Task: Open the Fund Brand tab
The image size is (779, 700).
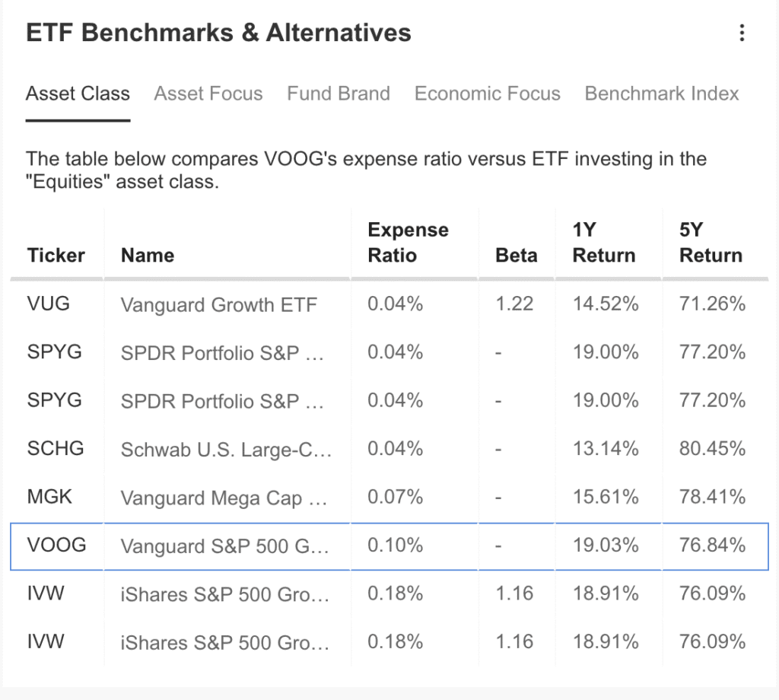Action: tap(339, 94)
